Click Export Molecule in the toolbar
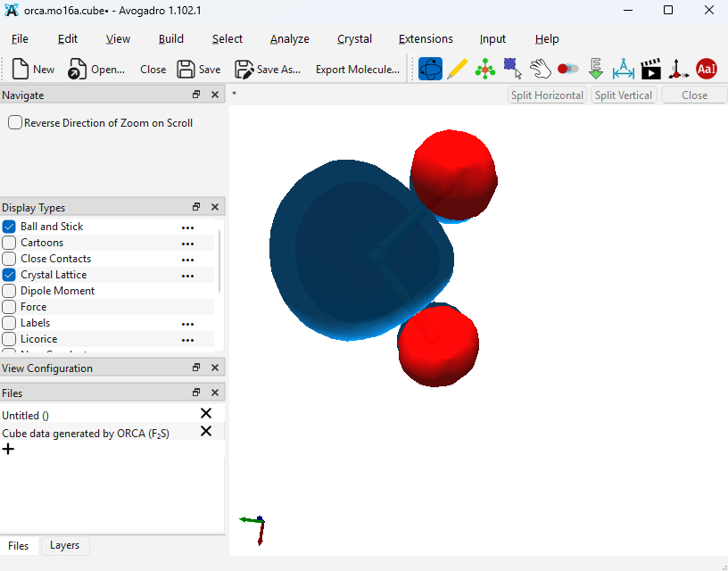728x571 pixels. tap(357, 70)
